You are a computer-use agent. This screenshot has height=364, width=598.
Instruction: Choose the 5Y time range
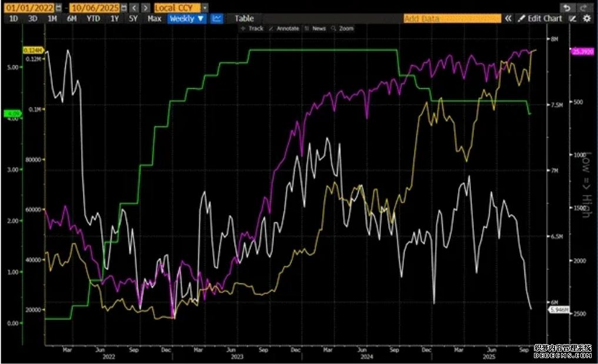[133, 18]
